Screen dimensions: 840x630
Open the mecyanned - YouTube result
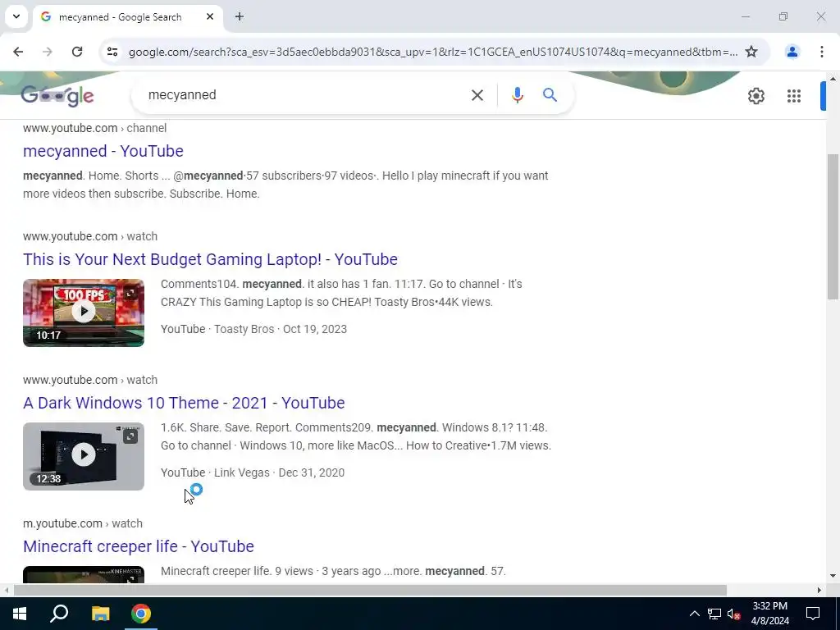click(103, 151)
